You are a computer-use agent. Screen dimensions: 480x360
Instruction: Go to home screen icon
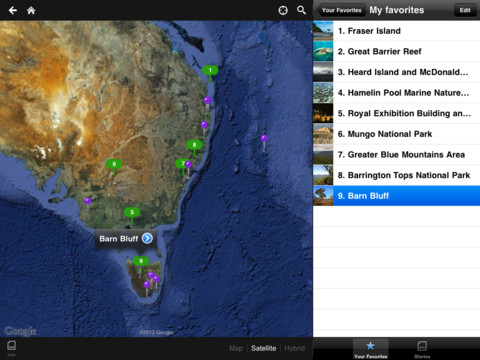tap(31, 10)
